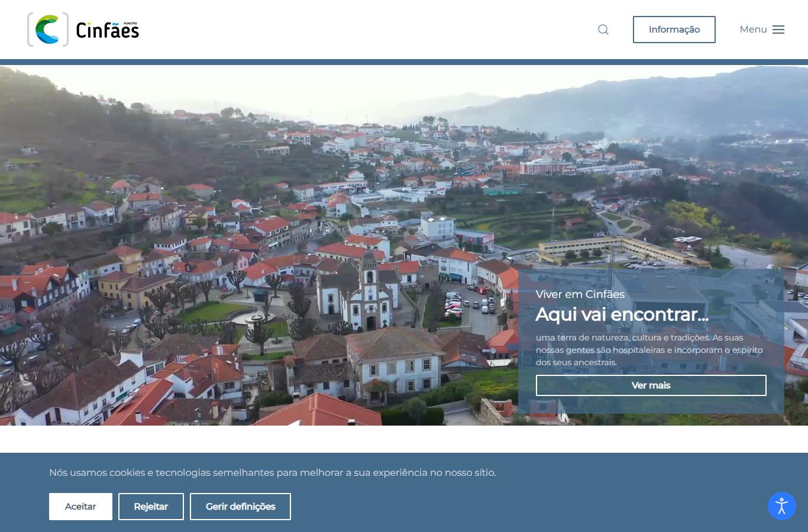The width and height of the screenshot is (808, 532).
Task: Accept cookies with the Aceitar button
Action: [x=80, y=507]
